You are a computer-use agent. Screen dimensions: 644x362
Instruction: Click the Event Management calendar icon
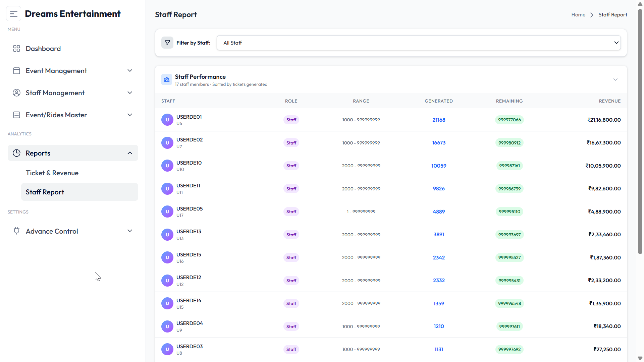[x=16, y=71]
